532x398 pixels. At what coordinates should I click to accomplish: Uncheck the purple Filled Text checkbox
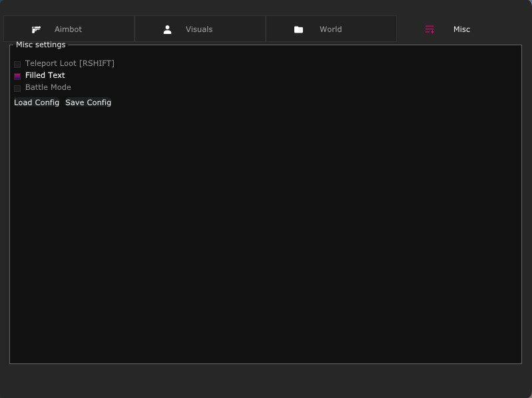click(x=17, y=77)
